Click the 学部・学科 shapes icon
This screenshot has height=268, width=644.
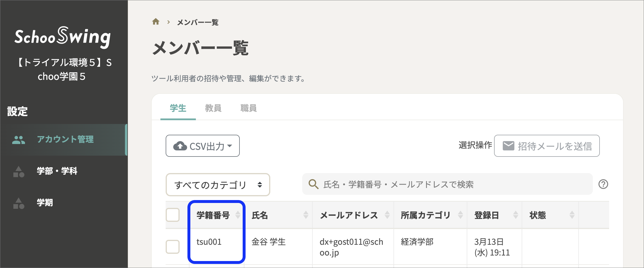click(x=19, y=172)
